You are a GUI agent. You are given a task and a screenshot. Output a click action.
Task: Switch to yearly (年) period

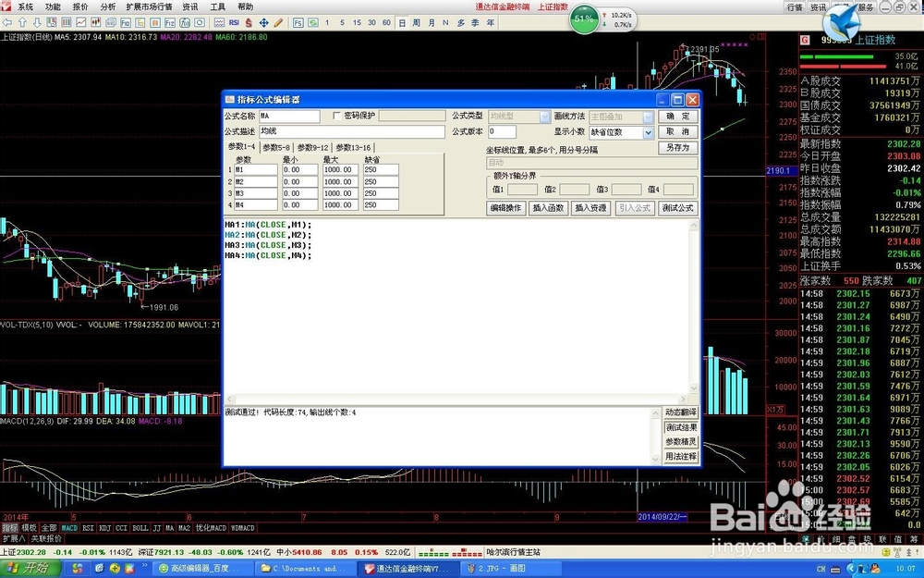(491, 22)
